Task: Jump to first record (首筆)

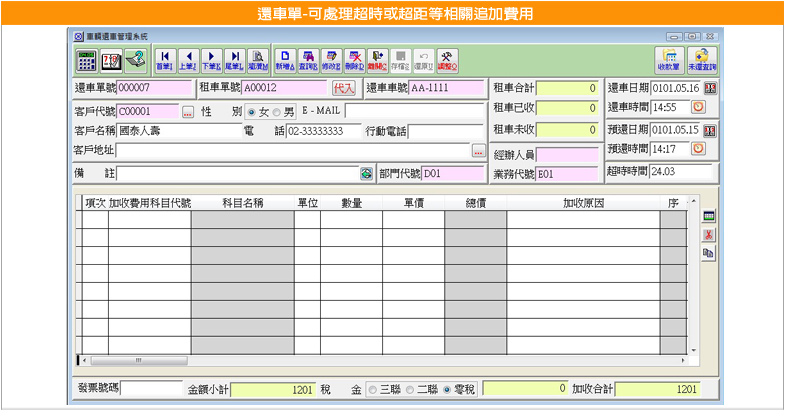Action: click(x=164, y=59)
